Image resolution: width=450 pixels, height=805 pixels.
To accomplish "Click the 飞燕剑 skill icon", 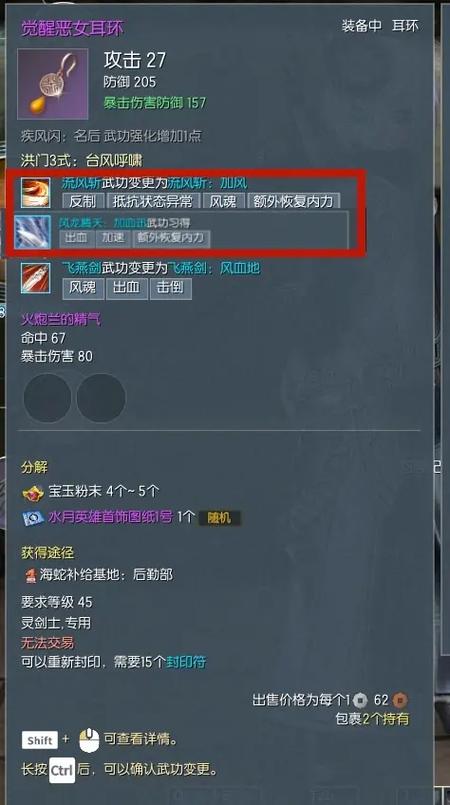I will tap(35, 278).
